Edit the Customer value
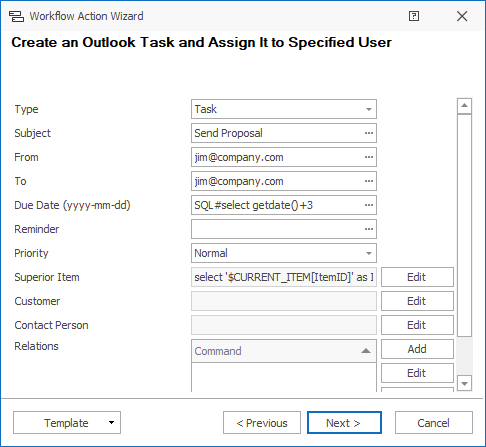 pyautogui.click(x=417, y=301)
